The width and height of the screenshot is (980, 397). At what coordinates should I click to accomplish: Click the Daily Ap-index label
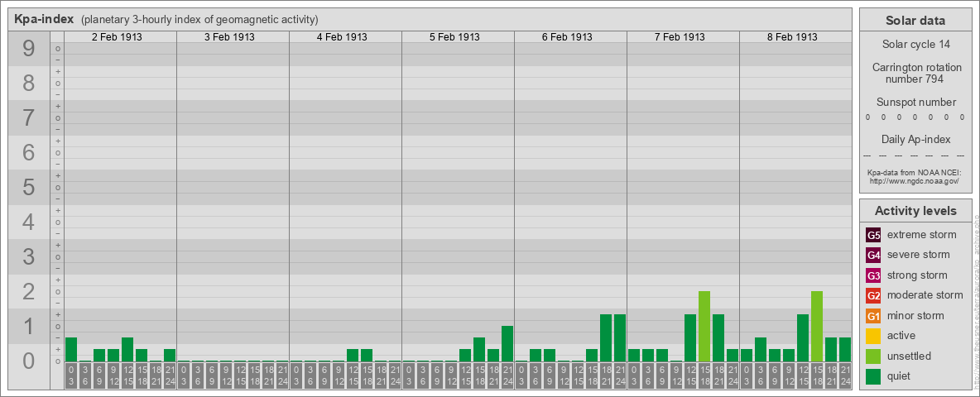915,139
